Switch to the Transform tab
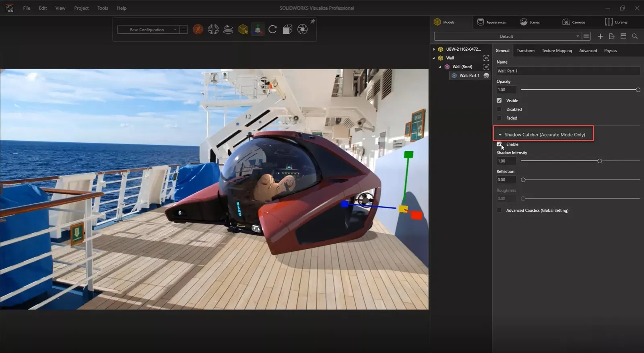This screenshot has height=353, width=644. point(526,51)
